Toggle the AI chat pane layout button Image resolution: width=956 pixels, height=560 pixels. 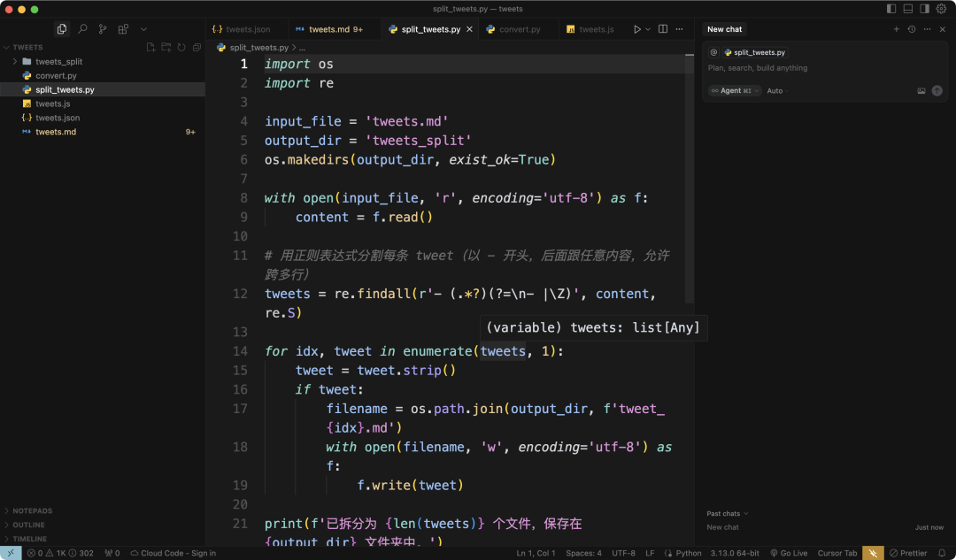[x=924, y=9]
